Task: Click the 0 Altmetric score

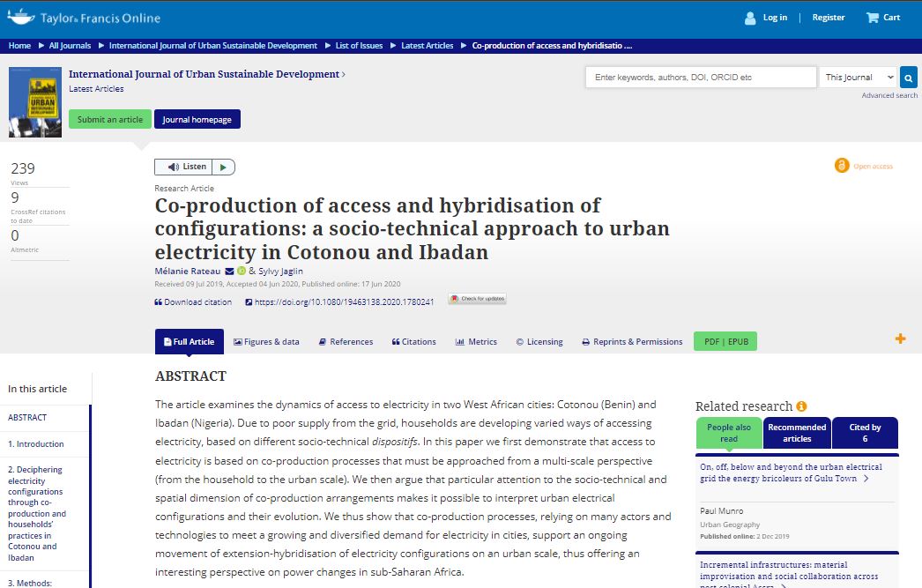Action: pos(15,235)
